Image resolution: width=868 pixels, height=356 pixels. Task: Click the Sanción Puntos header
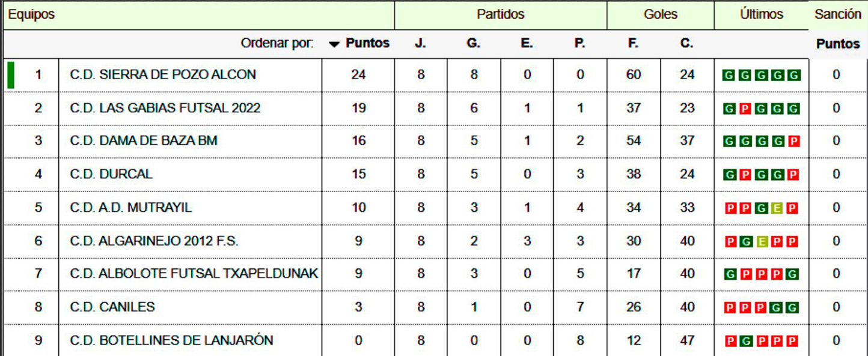pyautogui.click(x=838, y=44)
